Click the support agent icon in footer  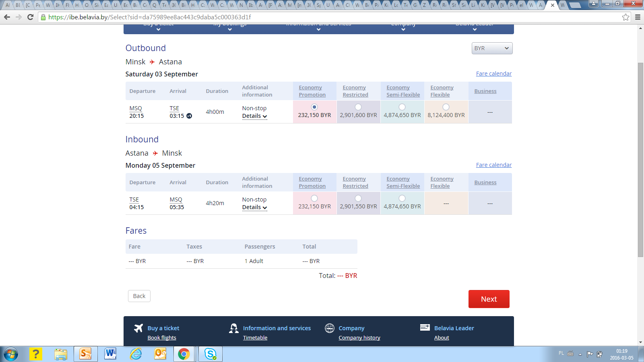(234, 328)
